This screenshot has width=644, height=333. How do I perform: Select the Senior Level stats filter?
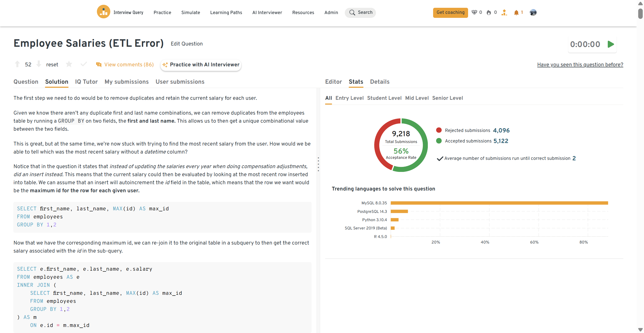(x=447, y=98)
